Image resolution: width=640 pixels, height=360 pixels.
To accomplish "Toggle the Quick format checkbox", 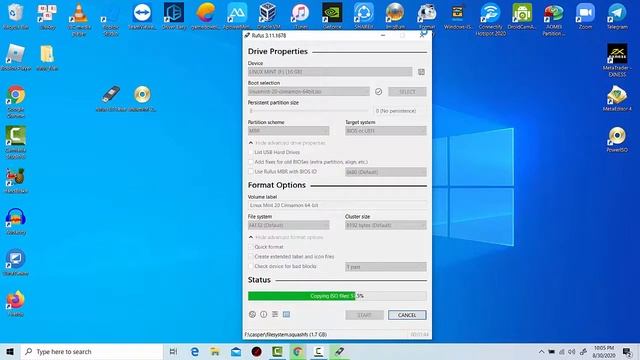I will pyautogui.click(x=251, y=247).
